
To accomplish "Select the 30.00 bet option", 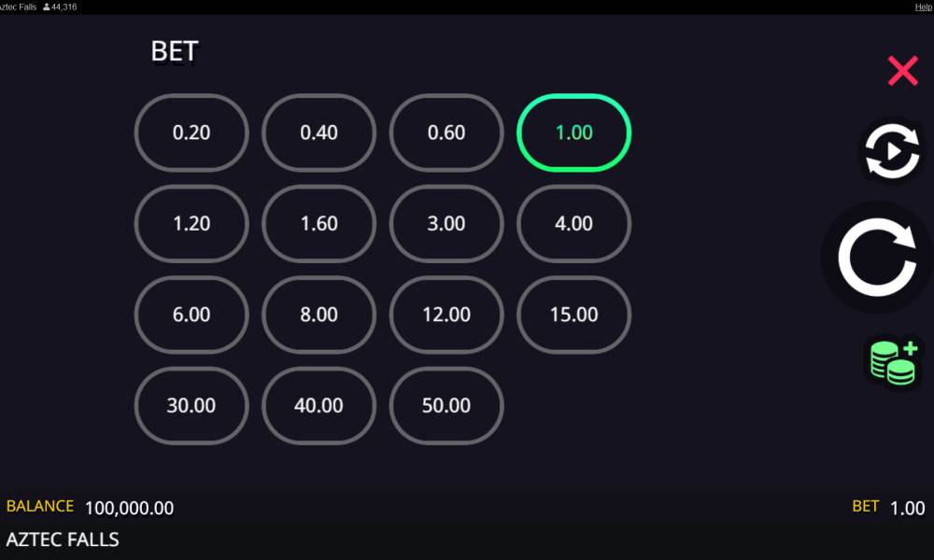I will (191, 406).
